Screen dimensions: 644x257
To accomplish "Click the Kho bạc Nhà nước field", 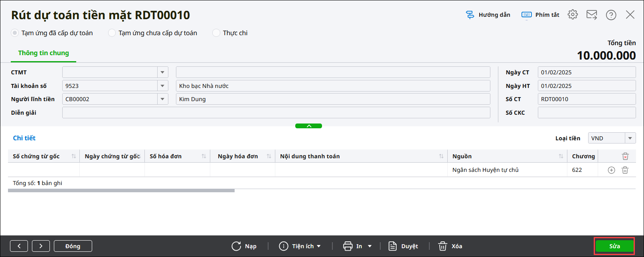I will [333, 86].
